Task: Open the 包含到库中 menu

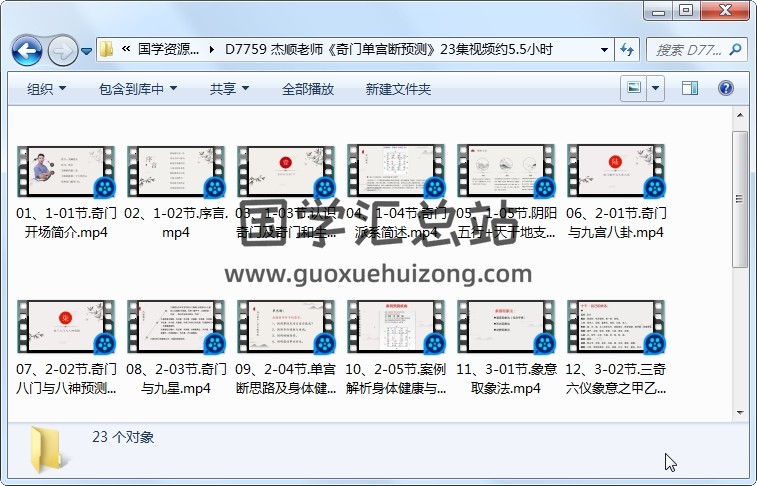Action: (137, 89)
